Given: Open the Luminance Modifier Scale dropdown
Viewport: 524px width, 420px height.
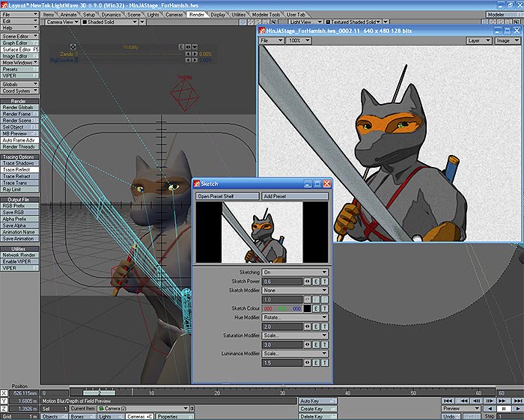Looking at the screenshot, I should click(295, 353).
